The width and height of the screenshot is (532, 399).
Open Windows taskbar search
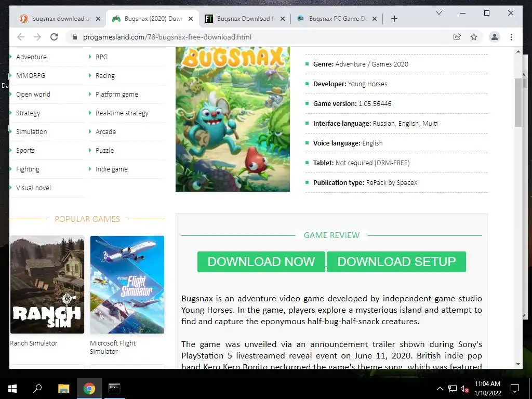point(37,389)
